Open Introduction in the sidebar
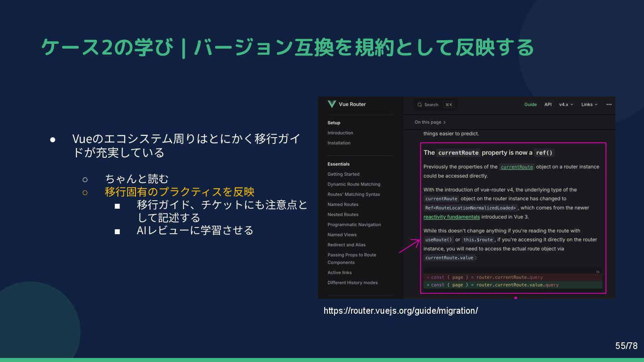The image size is (644, 362). pos(340,133)
